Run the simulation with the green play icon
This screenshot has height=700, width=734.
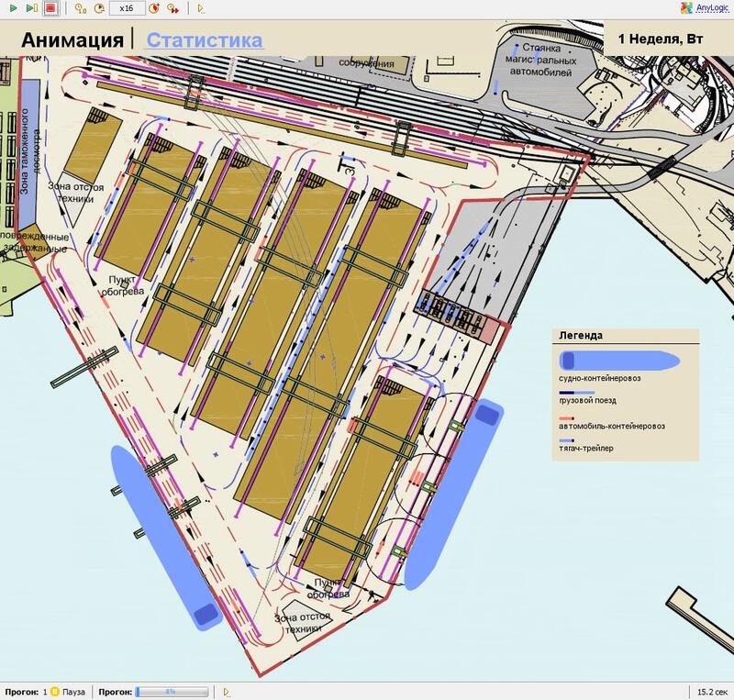point(15,8)
